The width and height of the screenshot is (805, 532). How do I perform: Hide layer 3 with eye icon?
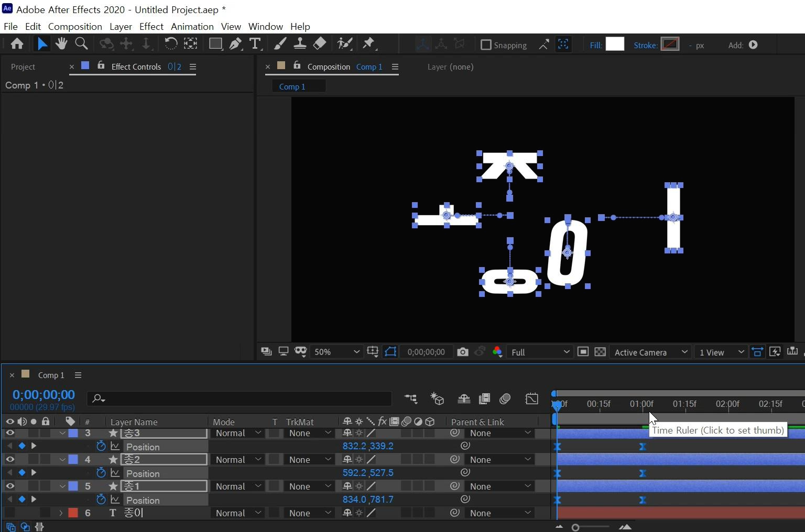(x=10, y=433)
